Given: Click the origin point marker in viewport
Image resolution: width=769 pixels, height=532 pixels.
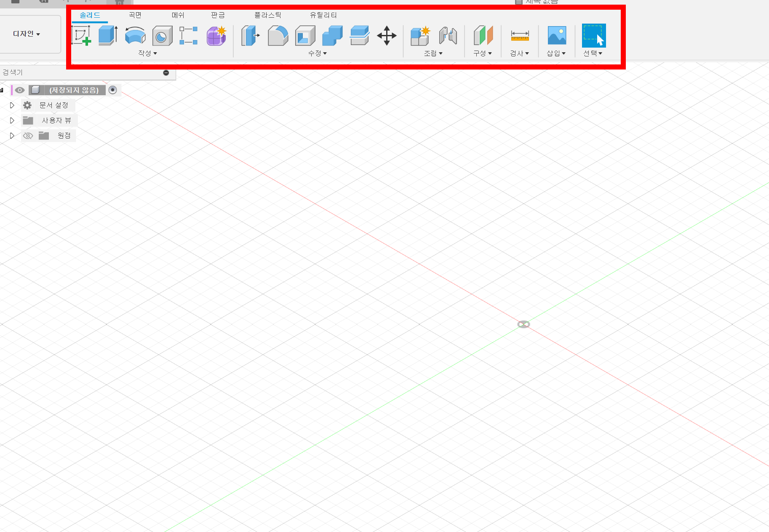Looking at the screenshot, I should 523,324.
